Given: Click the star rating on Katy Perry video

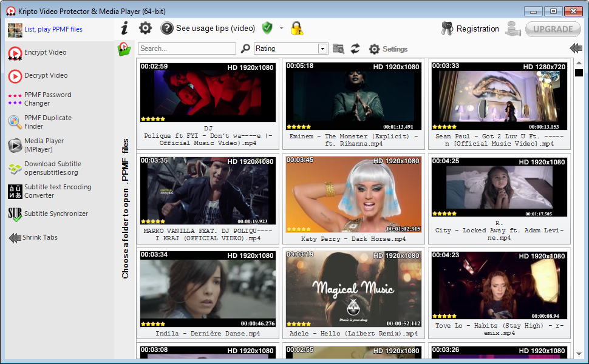Looking at the screenshot, I should (x=299, y=229).
